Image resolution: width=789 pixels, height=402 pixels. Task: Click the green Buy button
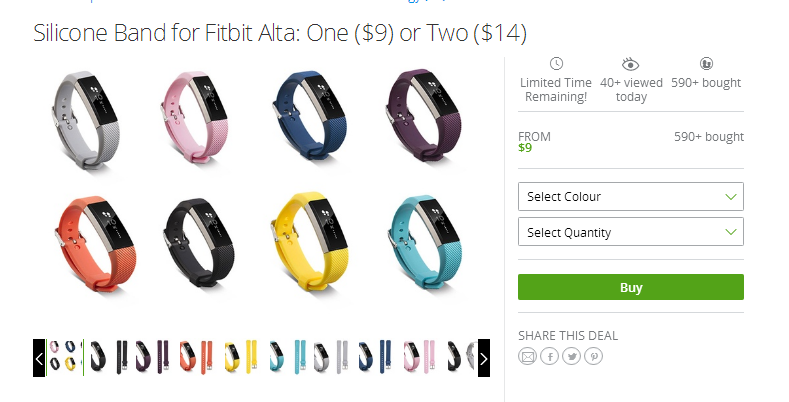click(x=631, y=287)
